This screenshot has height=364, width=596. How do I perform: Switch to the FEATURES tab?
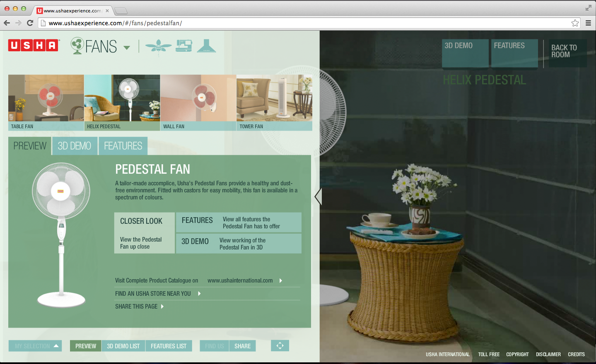pos(123,146)
